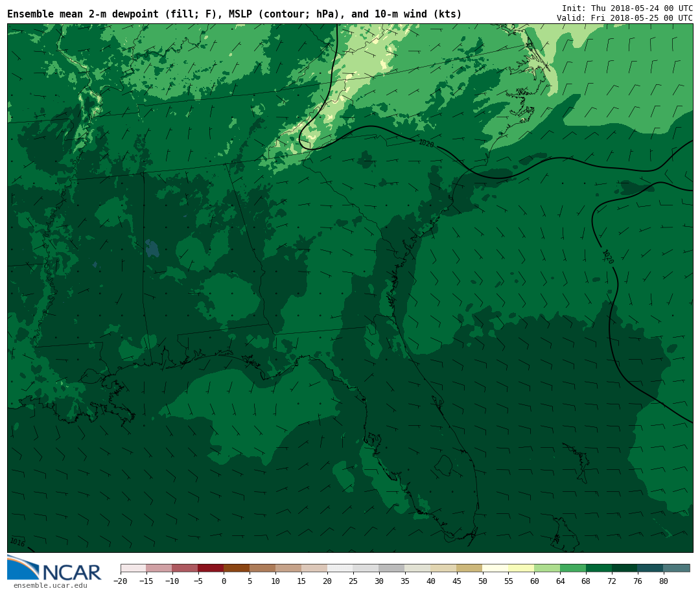Image resolution: width=700 pixels, height=593 pixels.
Task: Select the 'Init: Thu 2018-05-24 00 UTC' text
Action: [x=627, y=8]
